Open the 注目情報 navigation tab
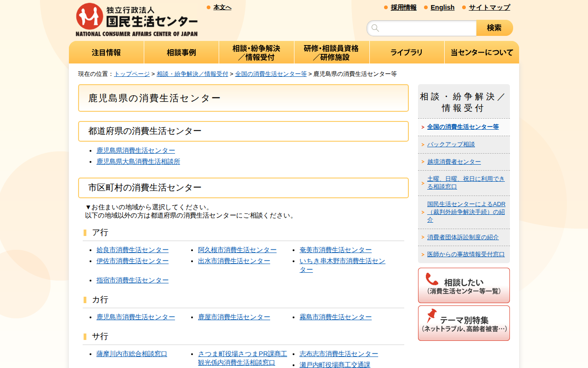588x368 pixels. 107,52
